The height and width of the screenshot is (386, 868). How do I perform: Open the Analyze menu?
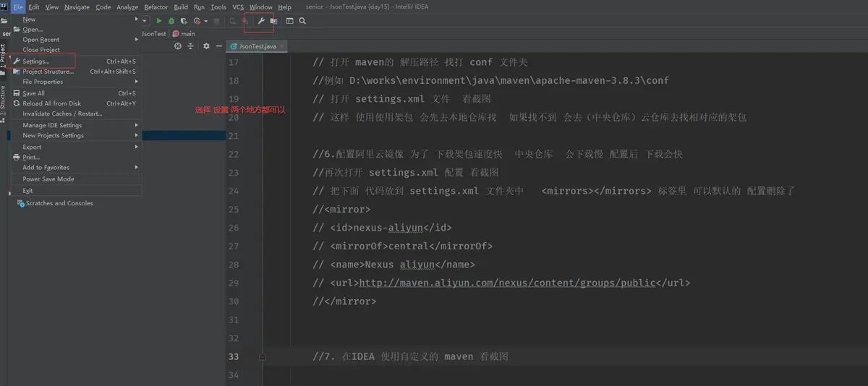pos(127,7)
